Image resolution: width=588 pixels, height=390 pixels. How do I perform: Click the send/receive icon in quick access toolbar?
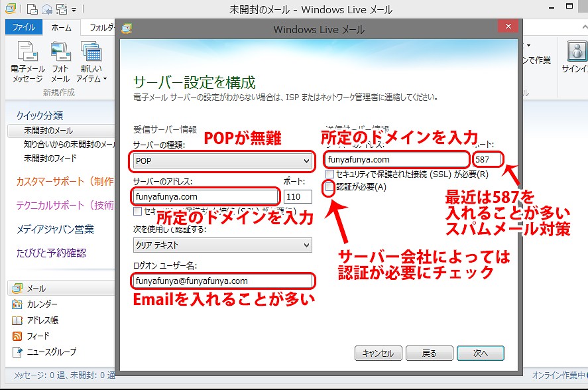click(61, 9)
